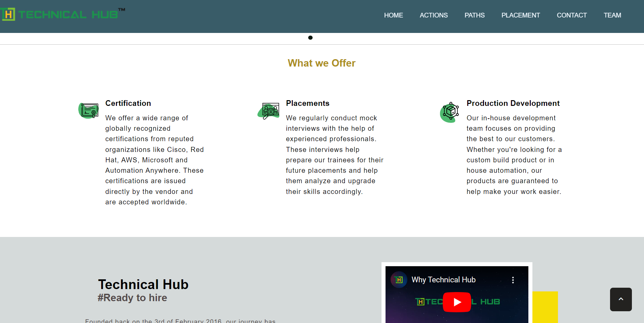644x323 pixels.
Task: Click the yellow block beside the video
Action: click(545, 307)
